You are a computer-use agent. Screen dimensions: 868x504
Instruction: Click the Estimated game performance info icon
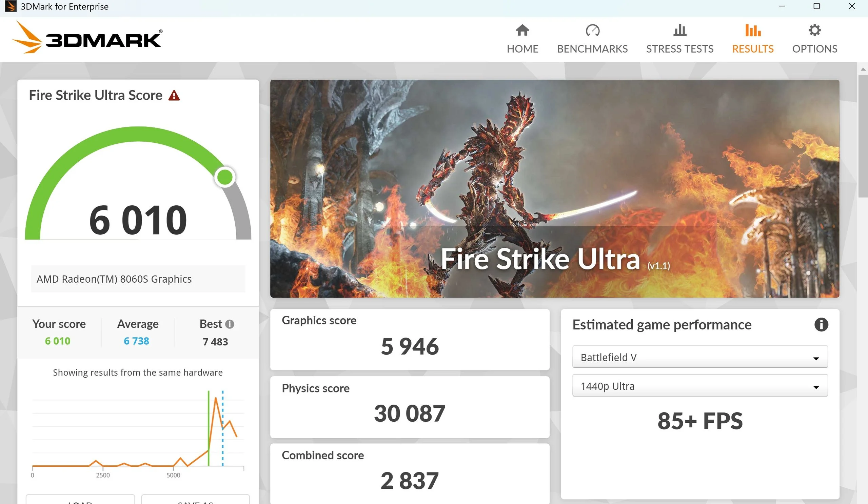click(821, 324)
